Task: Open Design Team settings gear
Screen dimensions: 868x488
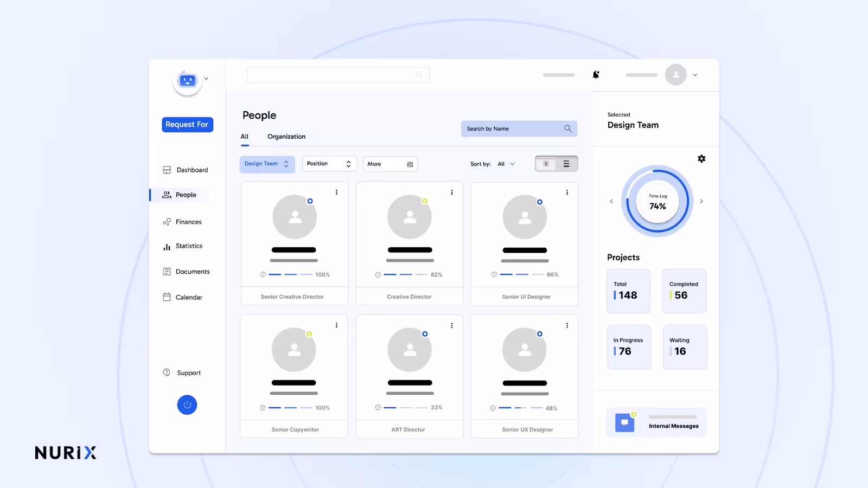Action: click(x=701, y=159)
